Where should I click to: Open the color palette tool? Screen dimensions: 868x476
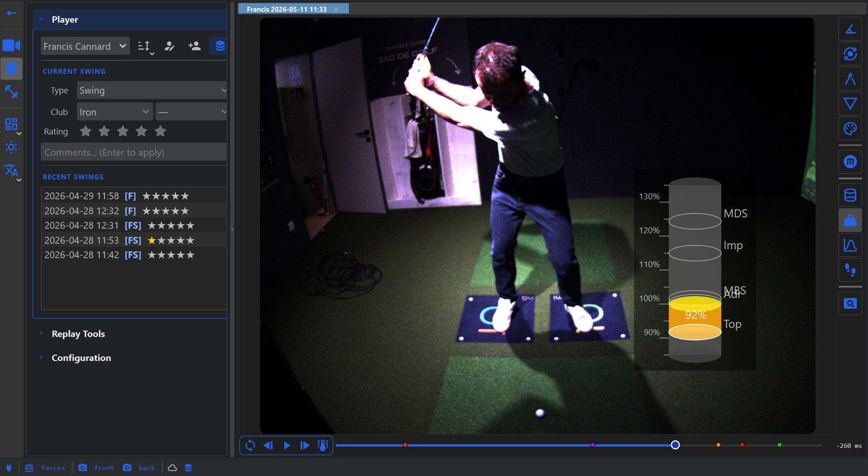[x=850, y=129]
